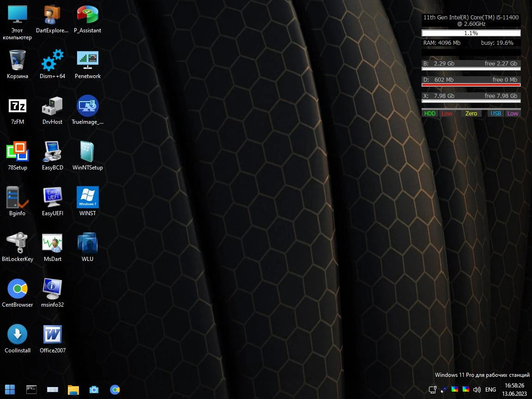This screenshot has width=532, height=399.
Task: Click the D: 602 Mb drive label
Action: [x=438, y=80]
